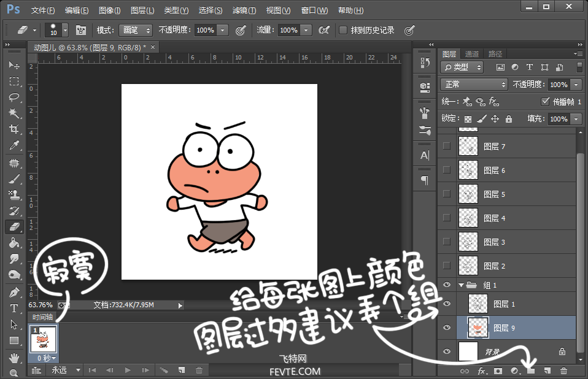The image size is (588, 379).
Task: Switch to the 路径 tab
Action: [x=495, y=54]
